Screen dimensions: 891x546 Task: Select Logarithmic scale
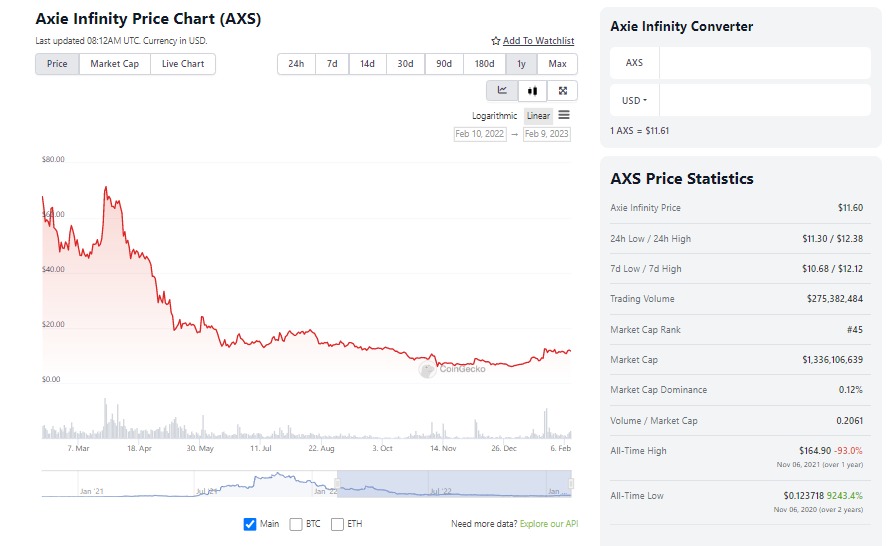click(x=494, y=116)
